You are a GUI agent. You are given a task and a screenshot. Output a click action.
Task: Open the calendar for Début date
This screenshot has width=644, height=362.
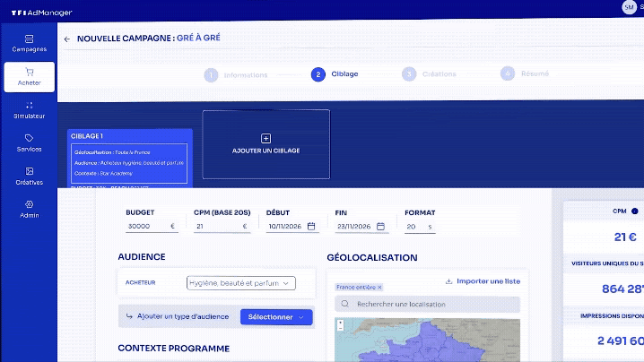tap(310, 227)
